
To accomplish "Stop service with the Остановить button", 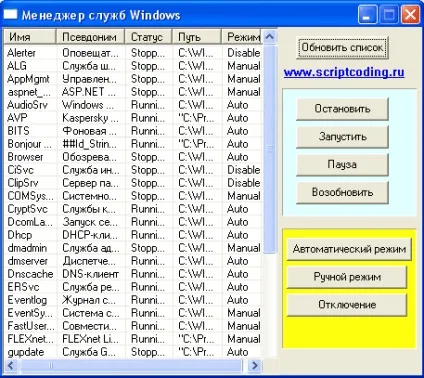I will pyautogui.click(x=342, y=109).
